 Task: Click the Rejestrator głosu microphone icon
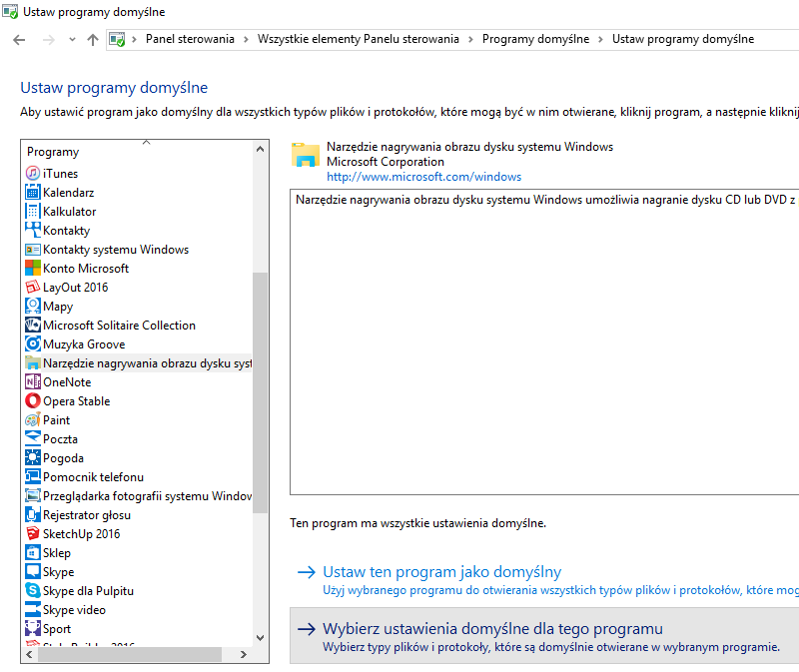(x=33, y=514)
